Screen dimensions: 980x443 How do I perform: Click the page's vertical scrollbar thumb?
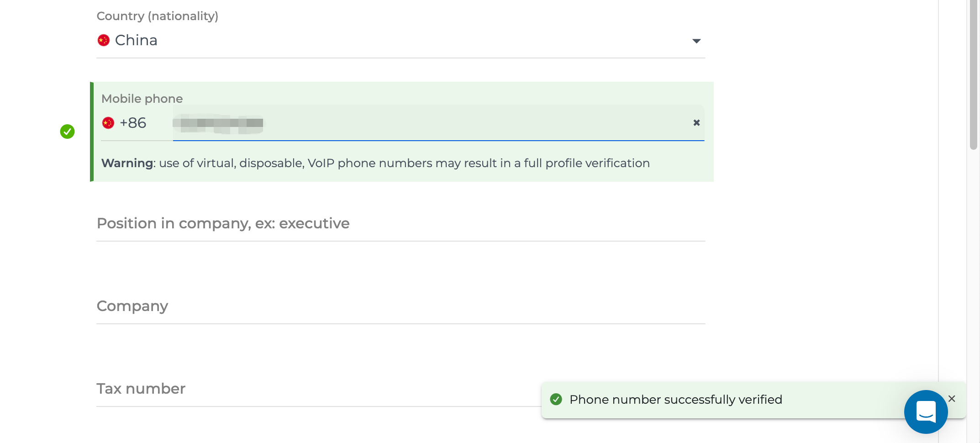(973, 73)
